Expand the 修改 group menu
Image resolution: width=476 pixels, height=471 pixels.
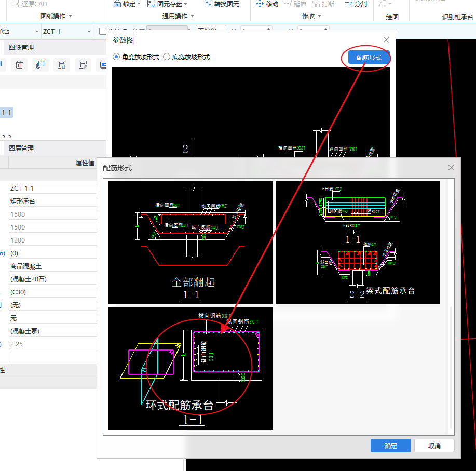coord(311,16)
